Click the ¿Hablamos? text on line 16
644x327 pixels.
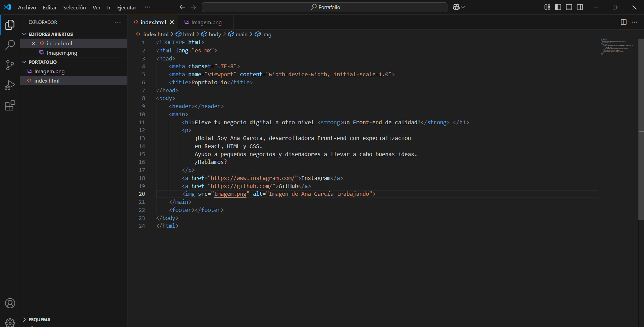(211, 162)
